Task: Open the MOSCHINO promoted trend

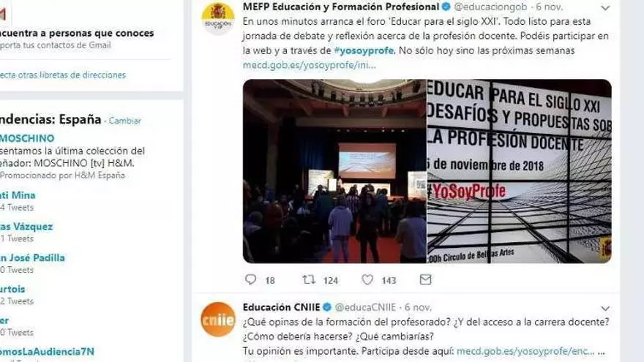Action: [27, 138]
